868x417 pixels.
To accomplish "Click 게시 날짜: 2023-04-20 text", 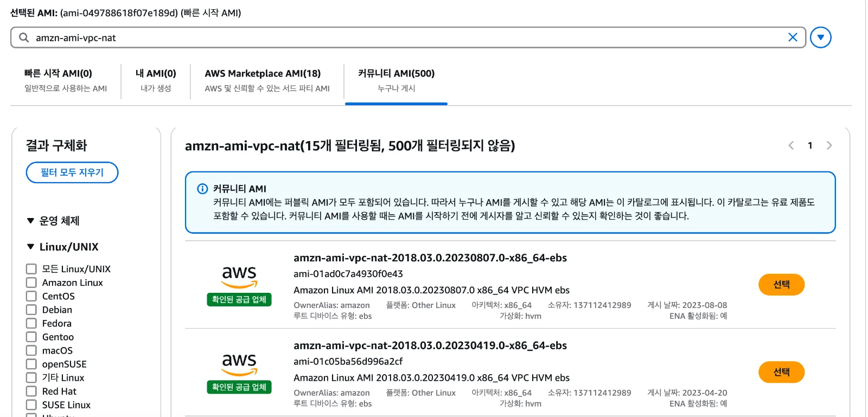I will 687,393.
